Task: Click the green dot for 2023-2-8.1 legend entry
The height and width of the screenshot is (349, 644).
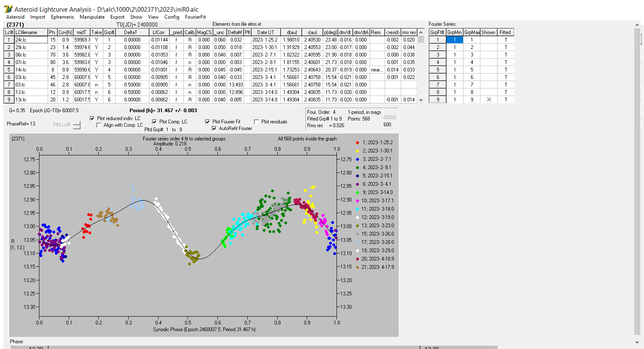Action: point(357,167)
